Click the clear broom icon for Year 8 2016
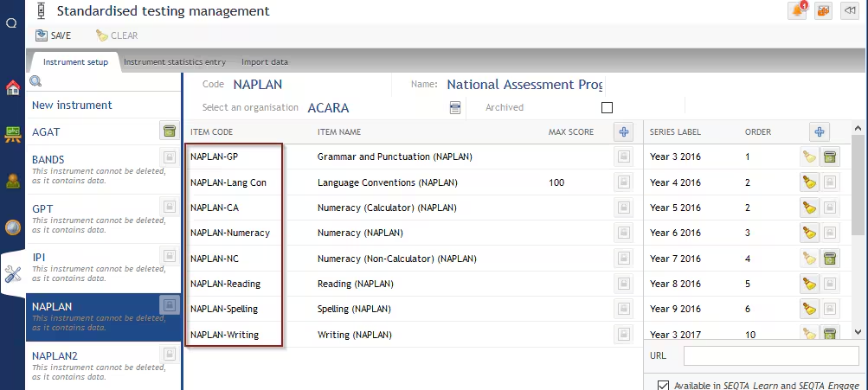868x390 pixels. (809, 284)
